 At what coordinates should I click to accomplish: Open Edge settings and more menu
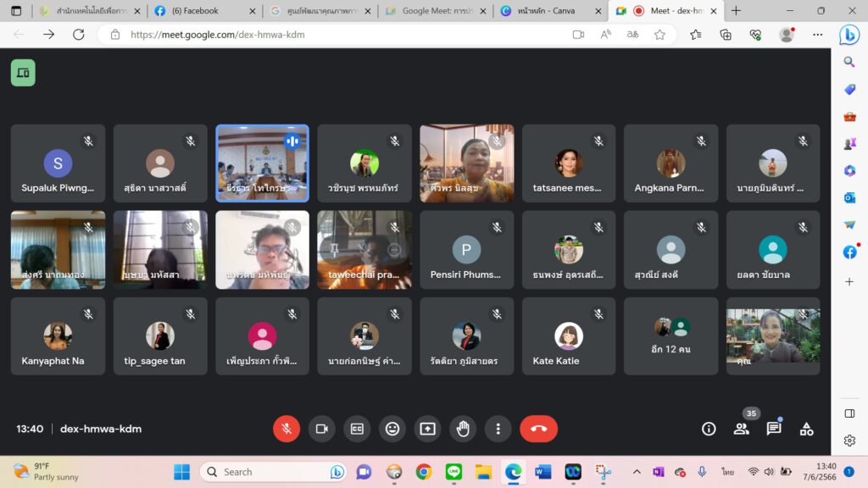(817, 35)
